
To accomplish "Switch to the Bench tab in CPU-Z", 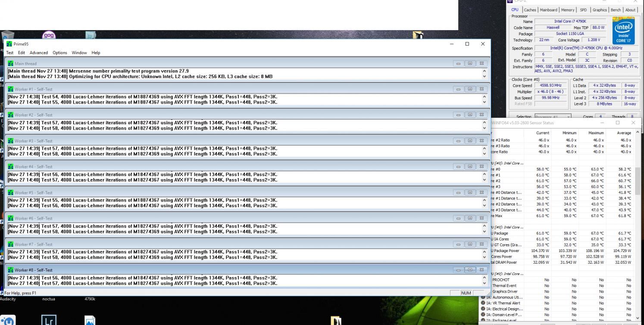I will 616,9.
